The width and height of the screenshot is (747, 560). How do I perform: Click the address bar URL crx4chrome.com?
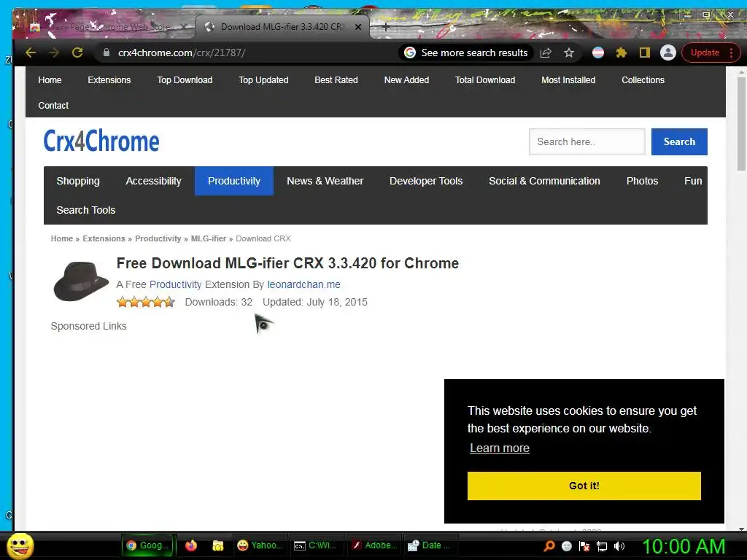pyautogui.click(x=182, y=52)
